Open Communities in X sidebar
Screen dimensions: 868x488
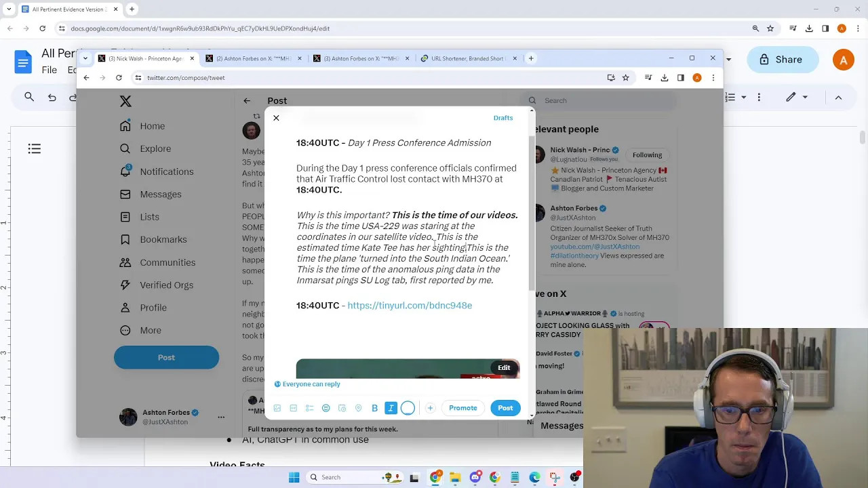(158, 262)
